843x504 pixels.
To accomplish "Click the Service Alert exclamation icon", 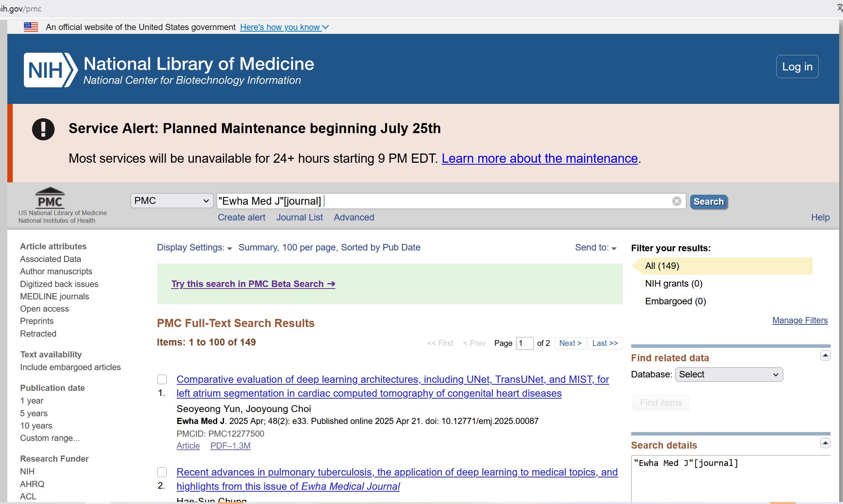I will click(x=43, y=129).
